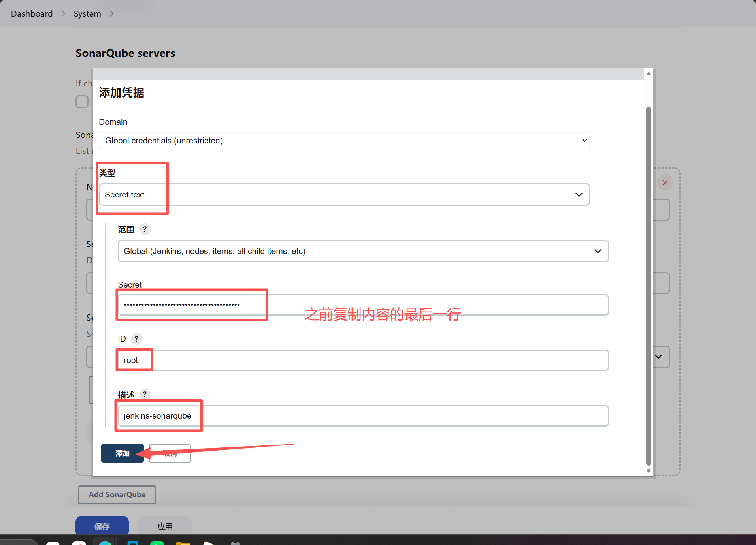Go to System breadcrumb
Screen dimensions: 756x545
coord(87,14)
